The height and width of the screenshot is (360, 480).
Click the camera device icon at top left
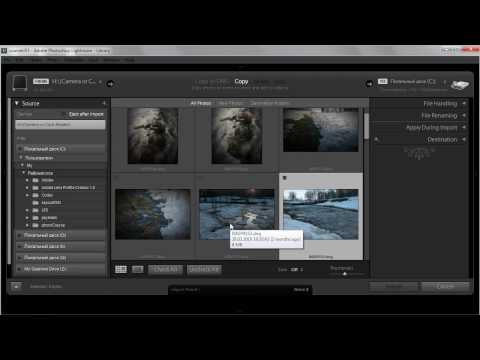tap(20, 83)
